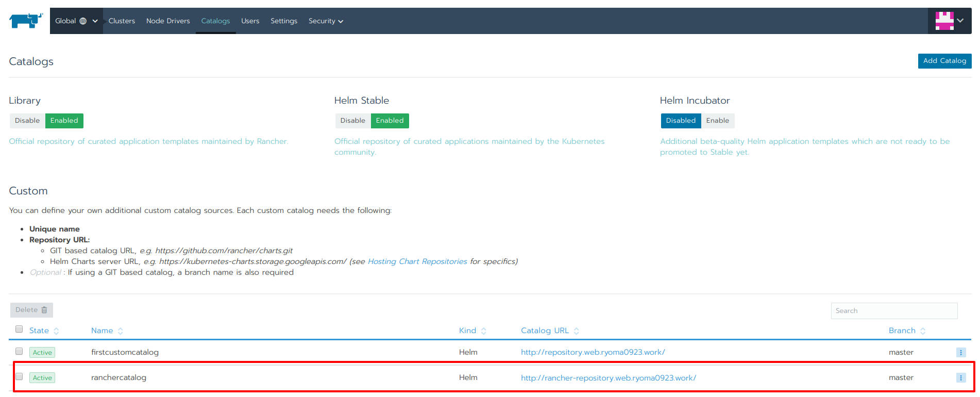
Task: Click the Delete button with trash icon
Action: pyautogui.click(x=31, y=310)
